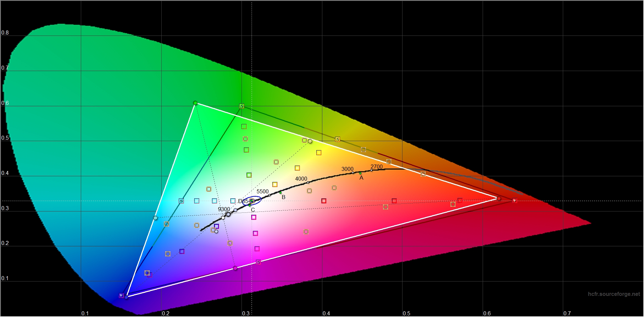
Task: Click the measured blue primary point
Action: 126,297
